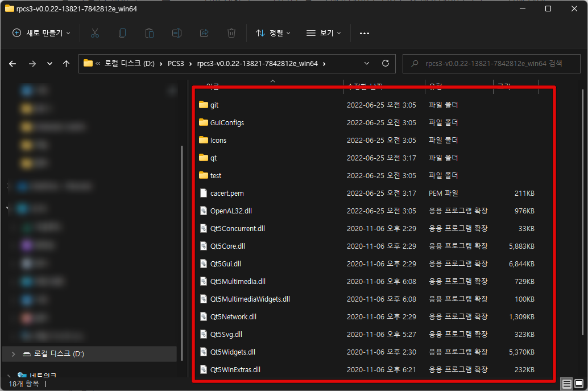Select the Qt5Svg.dll file name

[x=226, y=334]
